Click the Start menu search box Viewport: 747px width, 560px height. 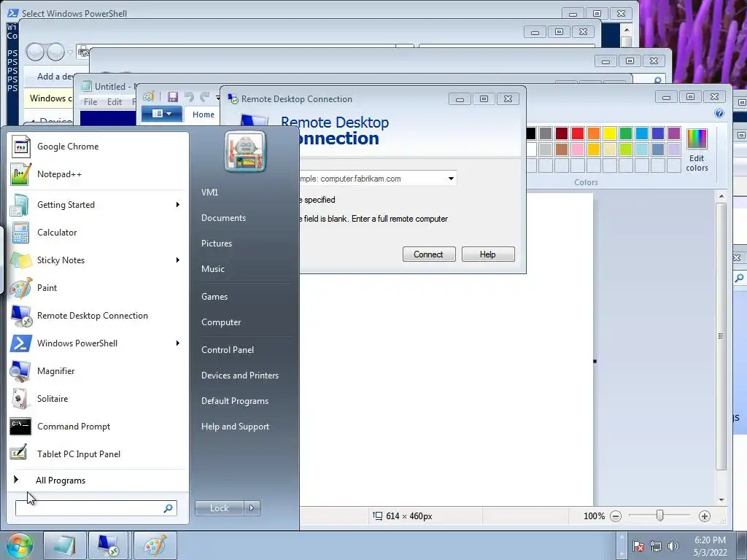96,508
